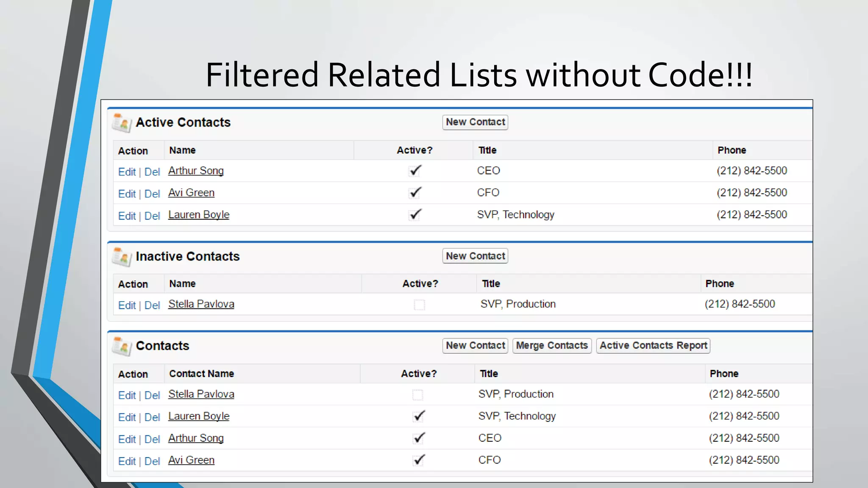Click Phone column header in Contacts list
The width and height of the screenshot is (868, 488).
(724, 374)
